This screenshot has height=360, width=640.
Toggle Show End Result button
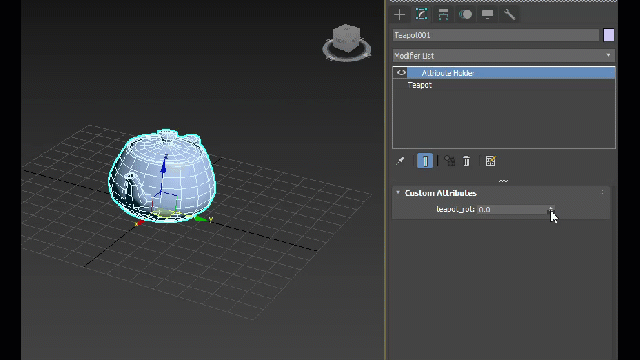click(x=425, y=161)
